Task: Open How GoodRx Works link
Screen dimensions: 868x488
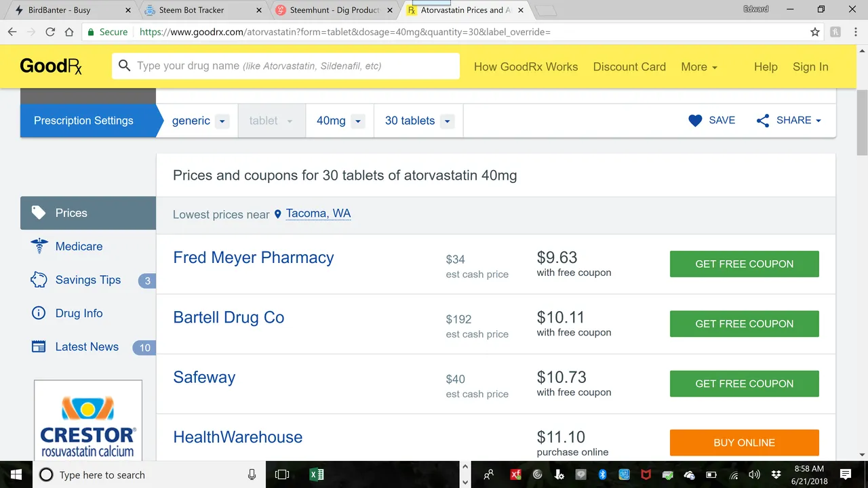Action: 526,66
